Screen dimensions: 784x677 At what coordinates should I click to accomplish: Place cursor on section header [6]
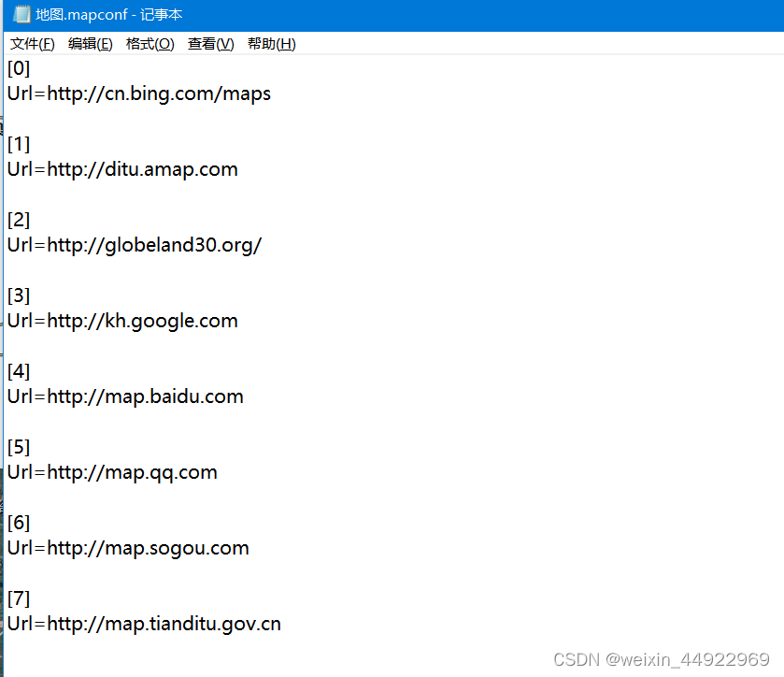click(19, 523)
